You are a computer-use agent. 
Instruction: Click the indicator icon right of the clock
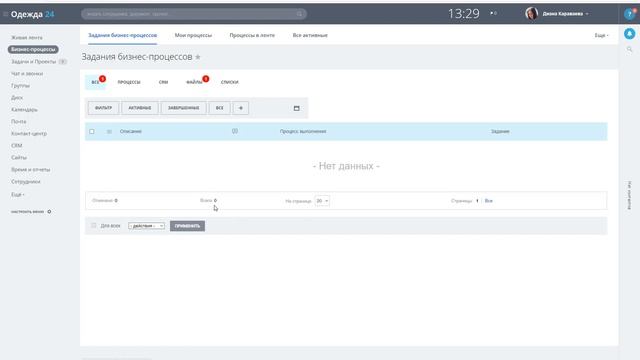[x=493, y=13]
